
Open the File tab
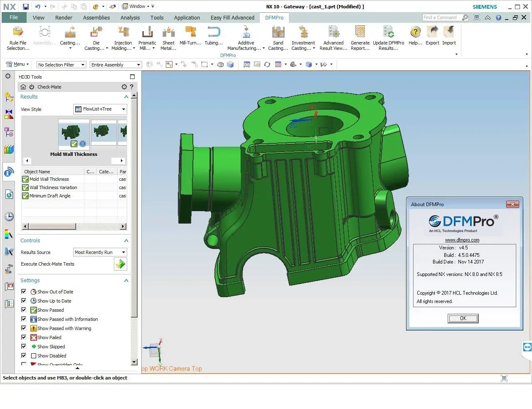[x=14, y=17]
